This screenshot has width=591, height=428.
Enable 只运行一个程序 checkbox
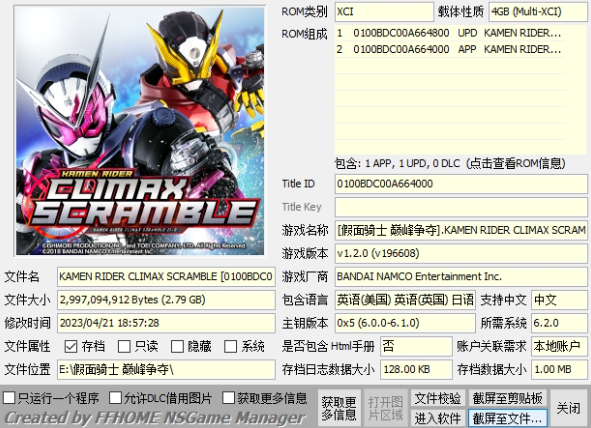9,398
